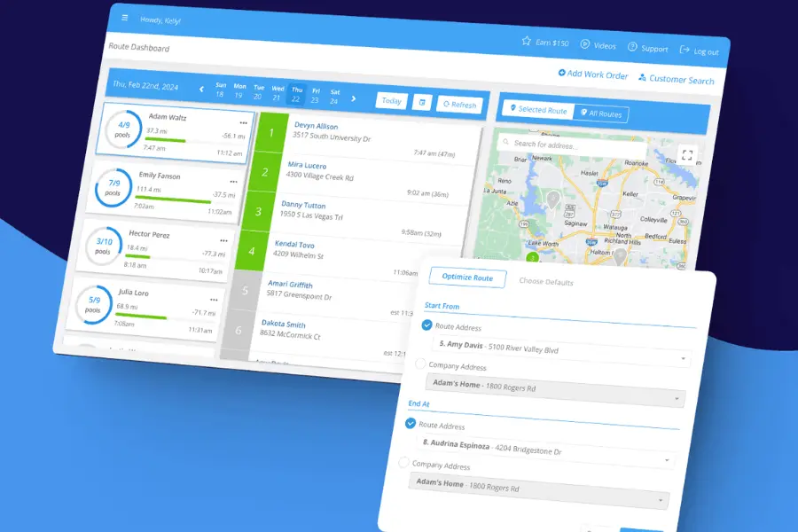Image resolution: width=798 pixels, height=532 pixels.
Task: Open options menu for Julia Loro
Action: (x=214, y=300)
